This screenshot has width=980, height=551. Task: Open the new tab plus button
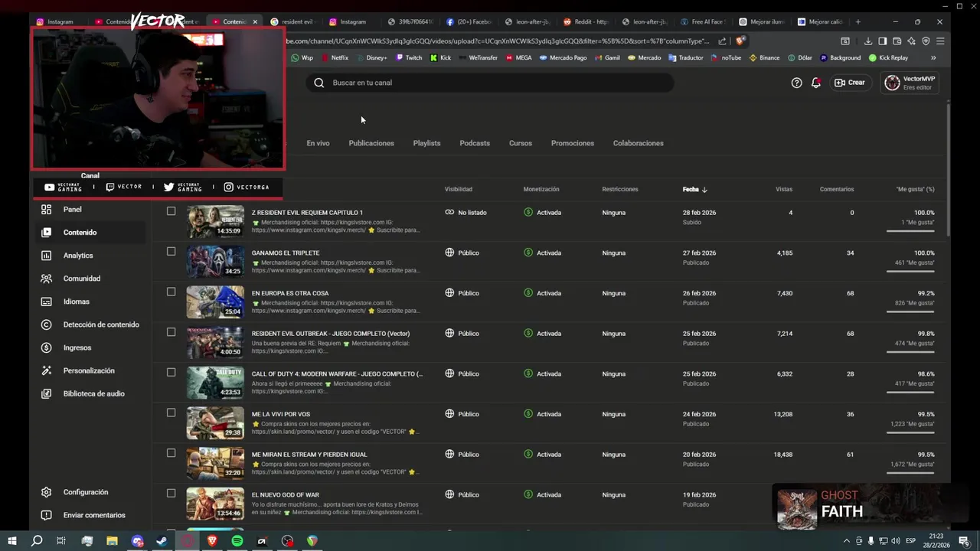click(x=857, y=21)
